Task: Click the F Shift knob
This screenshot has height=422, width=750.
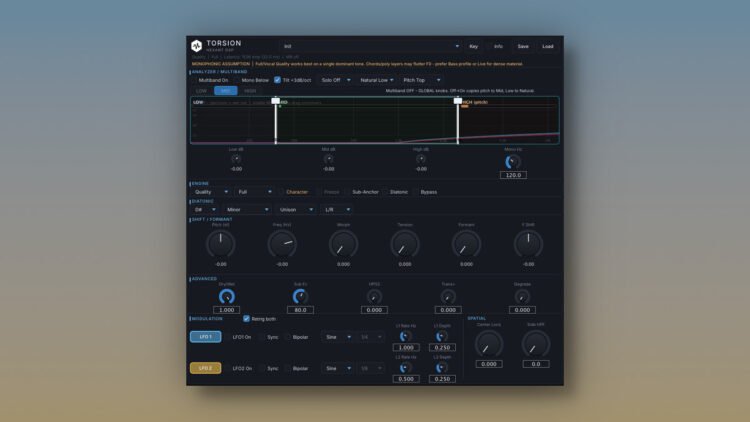Action: pyautogui.click(x=528, y=244)
